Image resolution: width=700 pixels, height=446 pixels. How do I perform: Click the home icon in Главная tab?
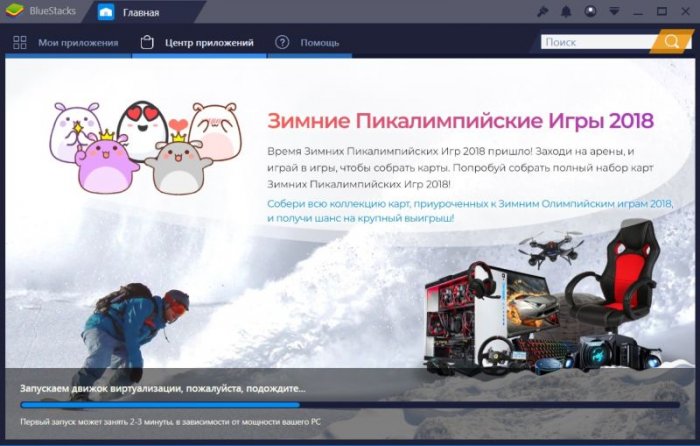106,13
